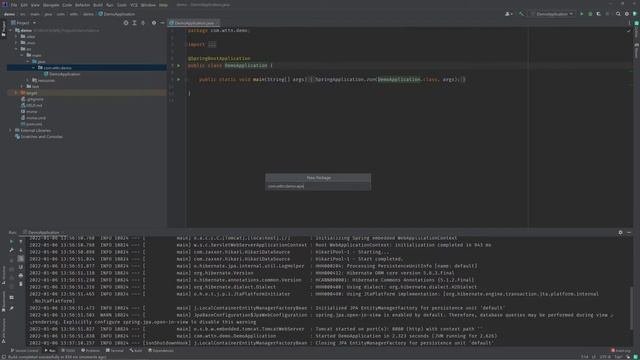640x360 pixels.
Task: Open IDE settings gear in toolbar
Action: pyautogui.click(x=627, y=14)
